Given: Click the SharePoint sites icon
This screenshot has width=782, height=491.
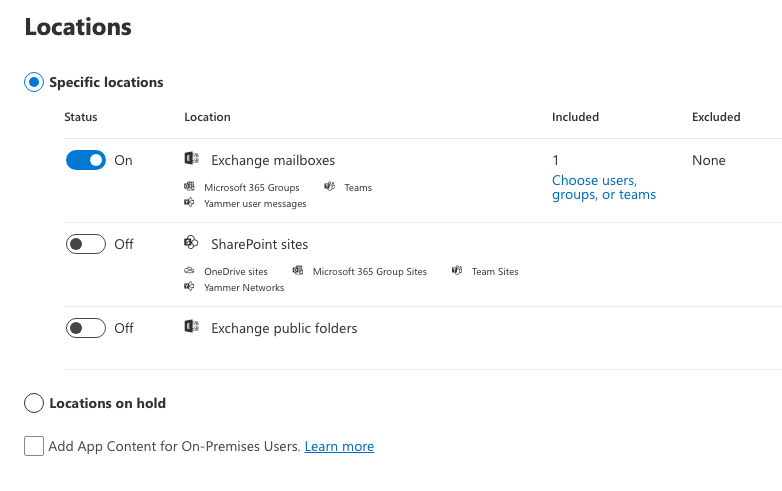Looking at the screenshot, I should point(191,244).
